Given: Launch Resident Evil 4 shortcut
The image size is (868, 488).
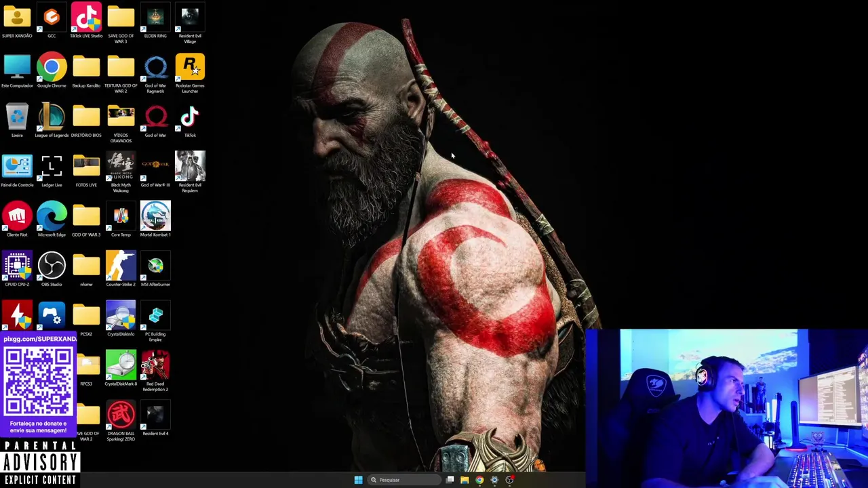Looking at the screenshot, I should point(155,419).
